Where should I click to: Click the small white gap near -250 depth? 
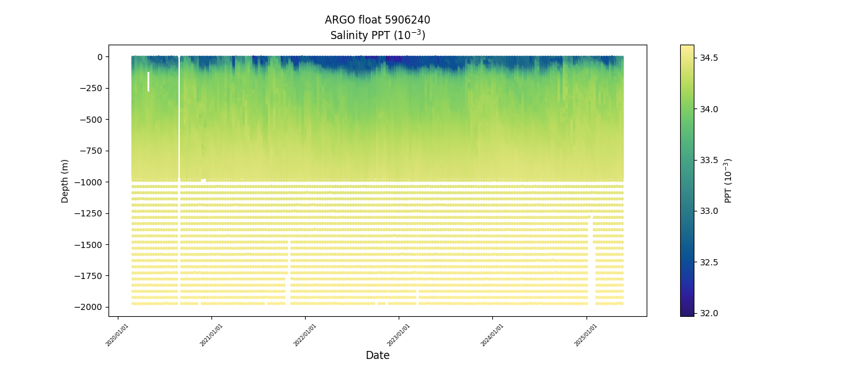[148, 81]
